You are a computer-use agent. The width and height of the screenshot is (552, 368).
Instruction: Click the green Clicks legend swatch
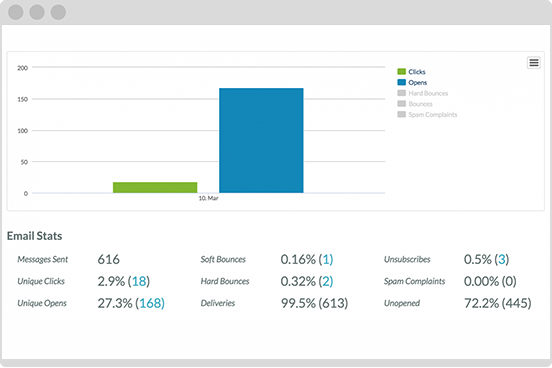pos(402,71)
